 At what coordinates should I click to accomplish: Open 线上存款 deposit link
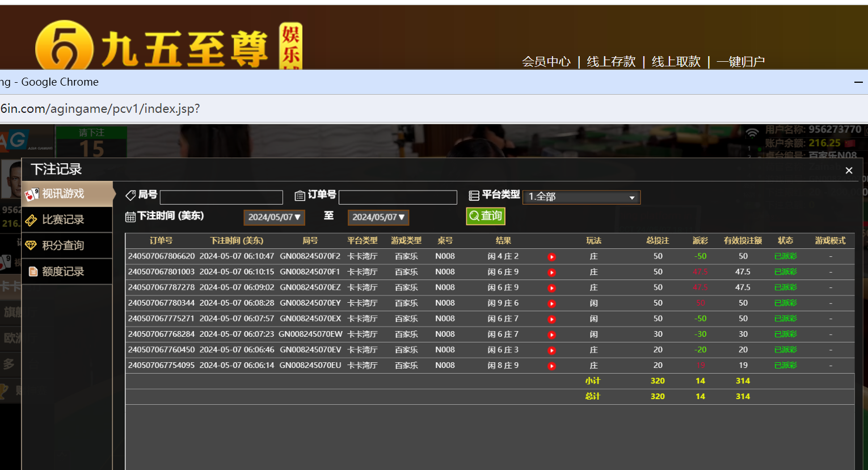pos(611,61)
